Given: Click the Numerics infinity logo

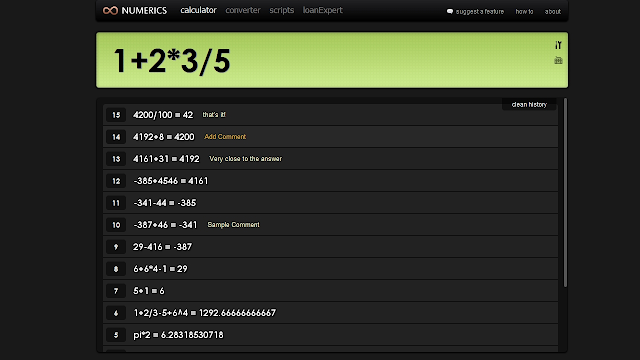Looking at the screenshot, I should click(x=110, y=11).
